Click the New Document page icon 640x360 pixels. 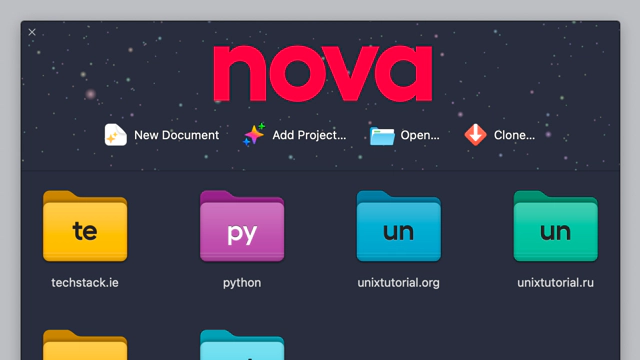(x=116, y=135)
